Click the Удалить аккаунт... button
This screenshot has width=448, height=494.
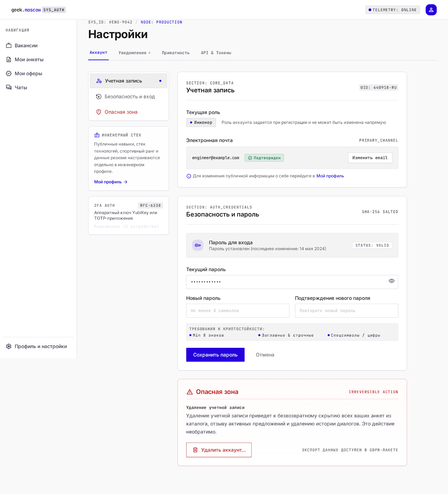(x=219, y=450)
